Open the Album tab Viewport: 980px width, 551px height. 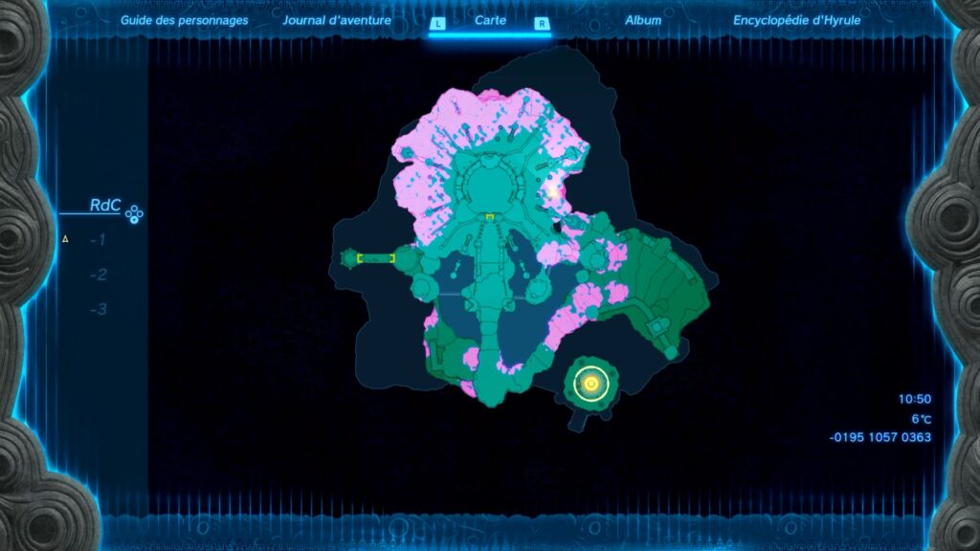click(x=642, y=21)
